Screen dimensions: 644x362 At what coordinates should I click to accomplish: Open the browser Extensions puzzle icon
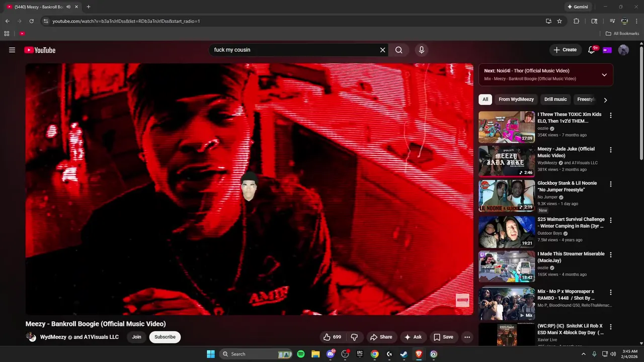click(x=577, y=21)
